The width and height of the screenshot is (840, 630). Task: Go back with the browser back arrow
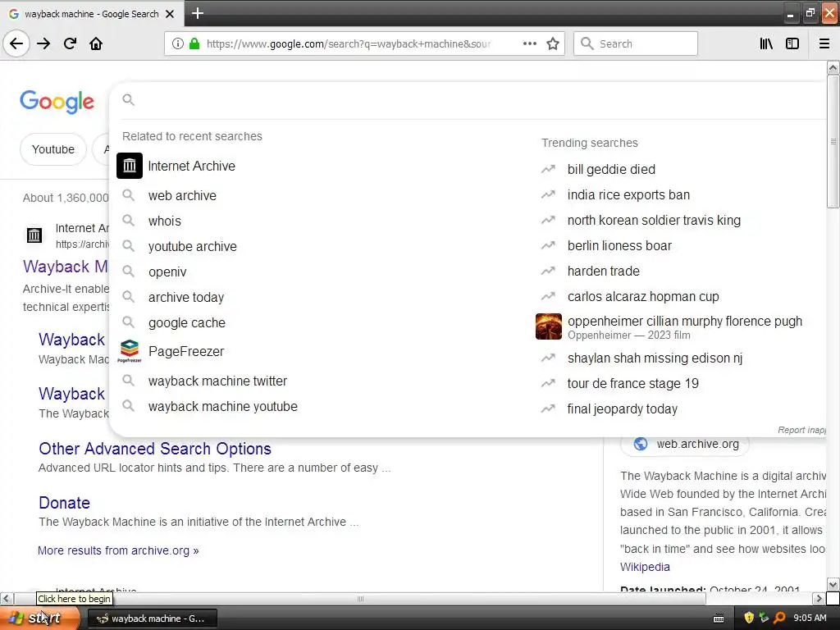(16, 43)
